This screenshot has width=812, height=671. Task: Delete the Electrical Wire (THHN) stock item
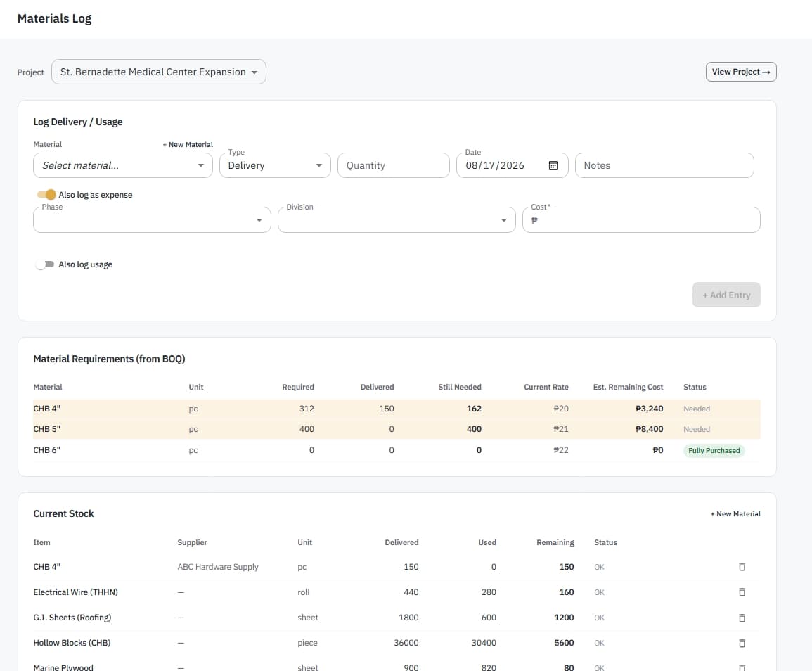pyautogui.click(x=742, y=592)
